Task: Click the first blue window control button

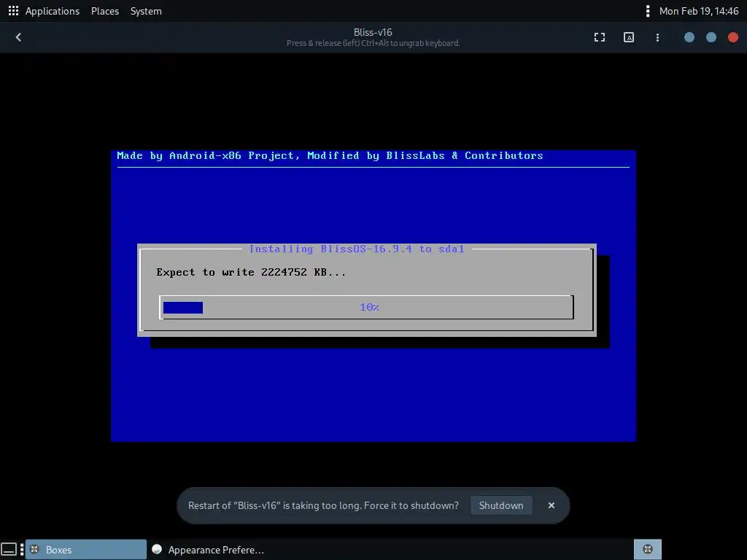Action: tap(689, 37)
